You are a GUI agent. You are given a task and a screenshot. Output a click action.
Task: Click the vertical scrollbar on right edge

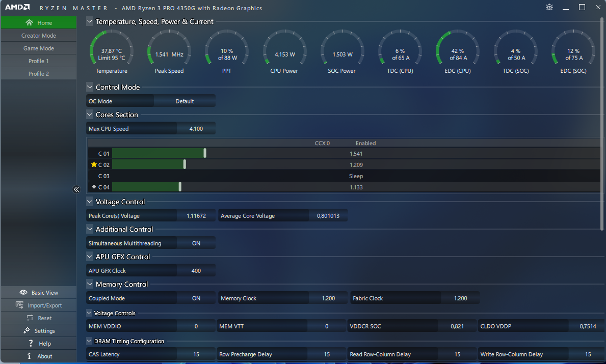point(602,124)
